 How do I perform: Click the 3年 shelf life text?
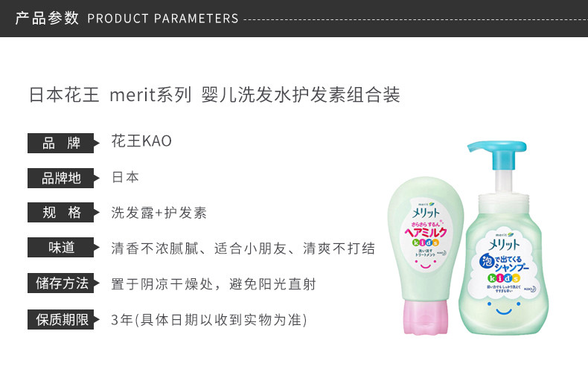coord(122,320)
